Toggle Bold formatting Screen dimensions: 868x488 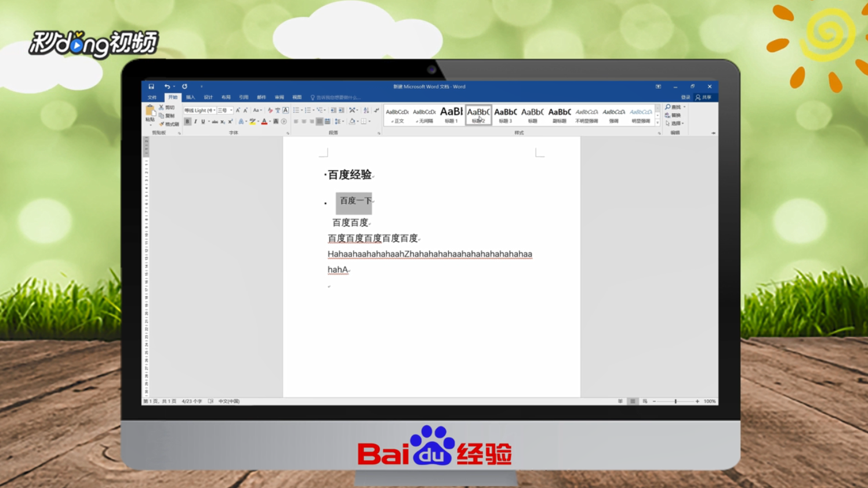(x=187, y=121)
